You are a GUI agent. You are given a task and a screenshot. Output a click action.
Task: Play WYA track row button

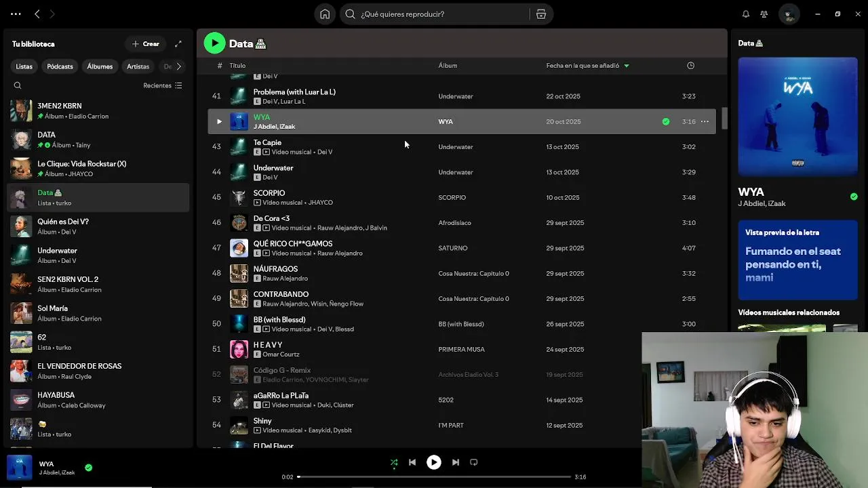(x=219, y=122)
